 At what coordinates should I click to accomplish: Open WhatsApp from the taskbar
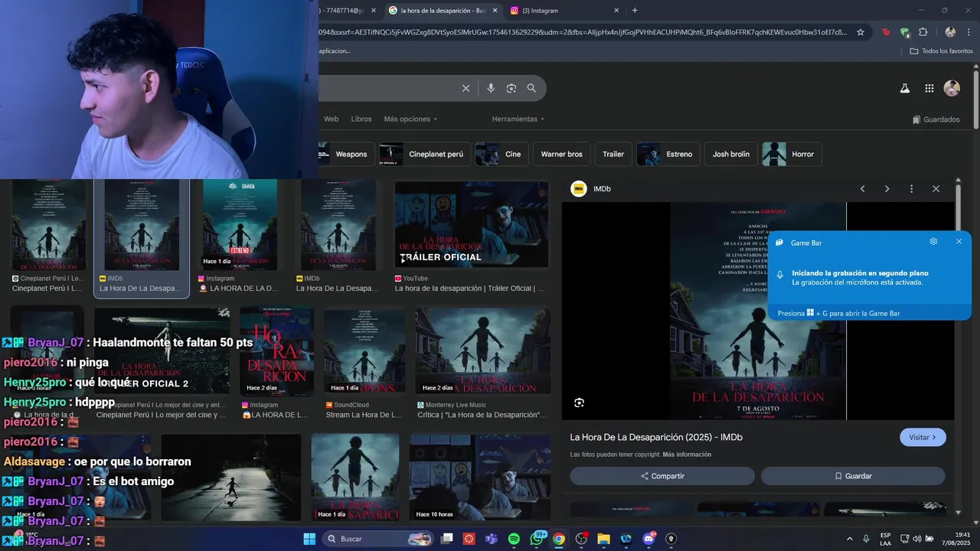537,539
